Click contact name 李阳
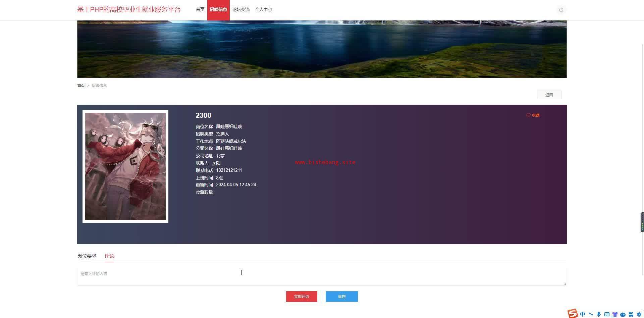The height and width of the screenshot is (318, 644). tap(216, 163)
